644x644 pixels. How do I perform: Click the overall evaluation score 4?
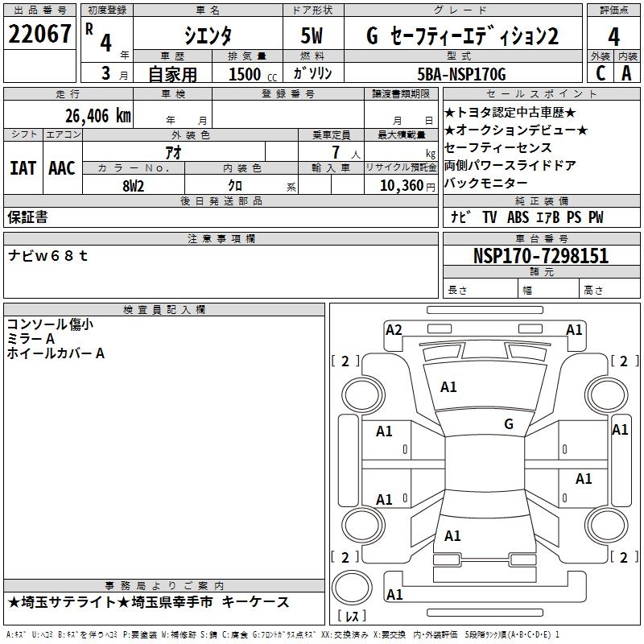pyautogui.click(x=613, y=37)
